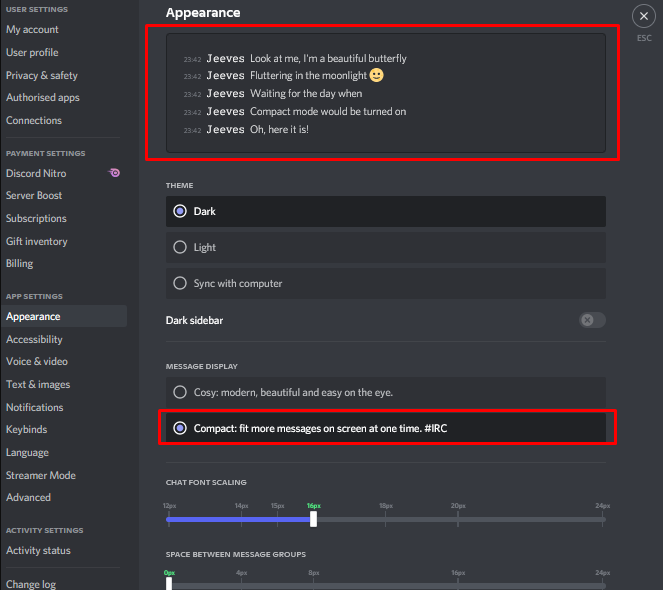Select Compact message display mode
Image resolution: width=663 pixels, height=590 pixels.
click(x=180, y=428)
